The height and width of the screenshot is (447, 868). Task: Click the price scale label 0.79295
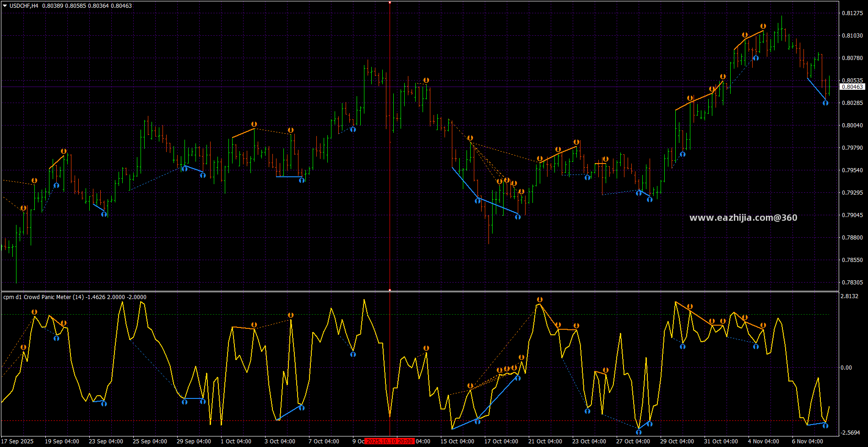(x=852, y=193)
